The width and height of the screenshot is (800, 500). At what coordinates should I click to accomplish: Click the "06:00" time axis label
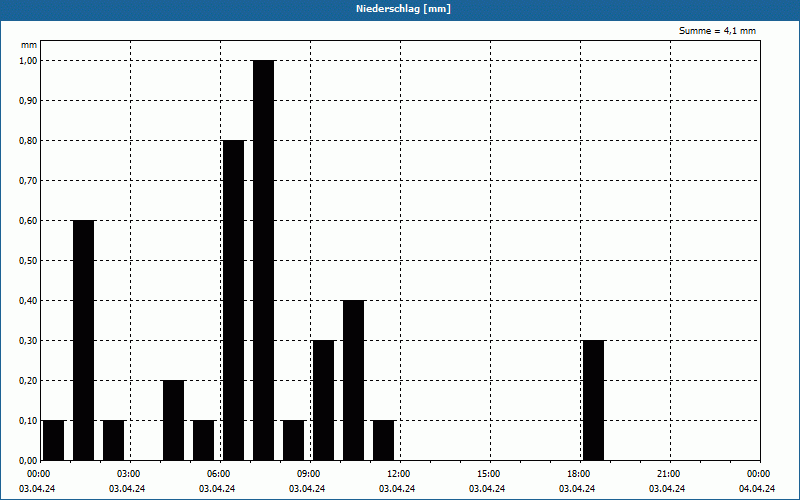pos(219,474)
